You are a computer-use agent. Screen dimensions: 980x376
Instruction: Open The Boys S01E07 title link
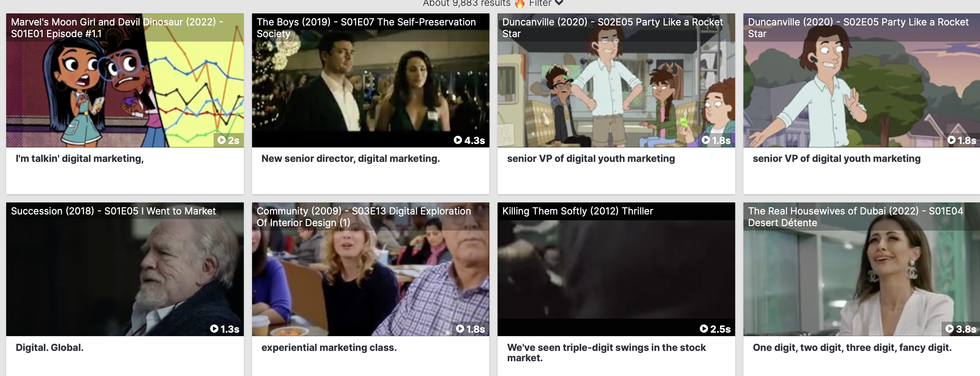[366, 28]
